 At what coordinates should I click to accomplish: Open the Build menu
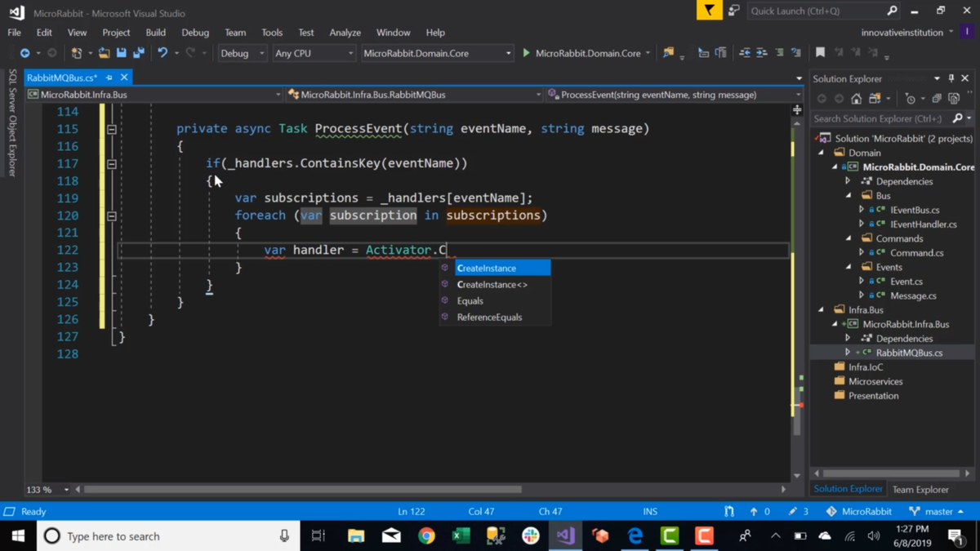click(155, 33)
